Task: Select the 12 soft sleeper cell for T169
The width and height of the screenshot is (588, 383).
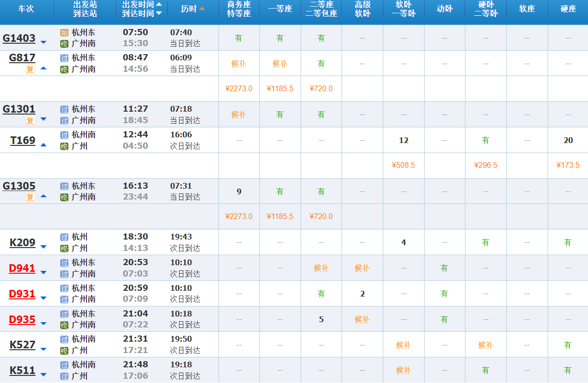Action: tap(404, 140)
